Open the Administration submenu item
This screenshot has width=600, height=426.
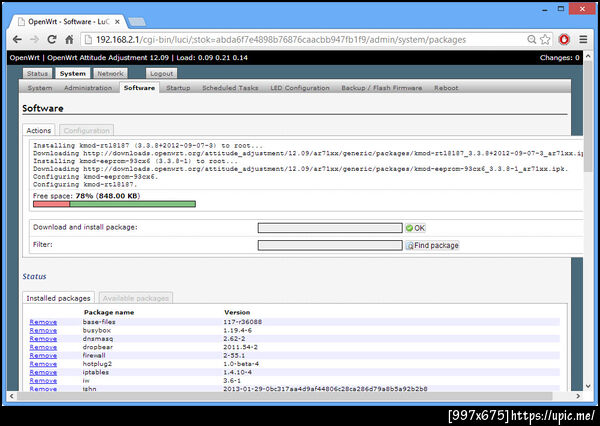pyautogui.click(x=88, y=88)
